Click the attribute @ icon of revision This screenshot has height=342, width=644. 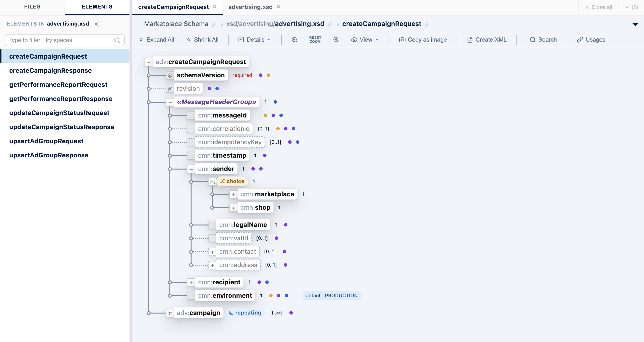[x=170, y=89]
